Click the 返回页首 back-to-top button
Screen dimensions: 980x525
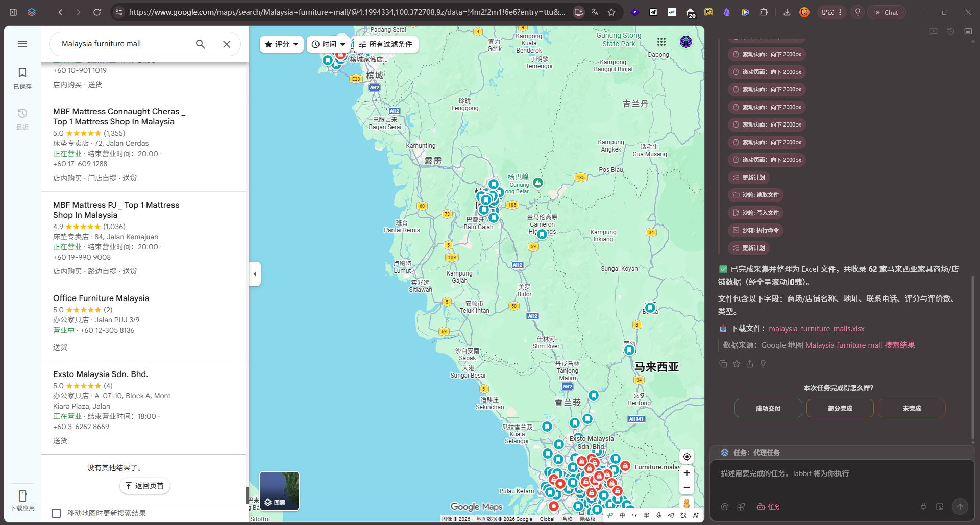(x=145, y=486)
